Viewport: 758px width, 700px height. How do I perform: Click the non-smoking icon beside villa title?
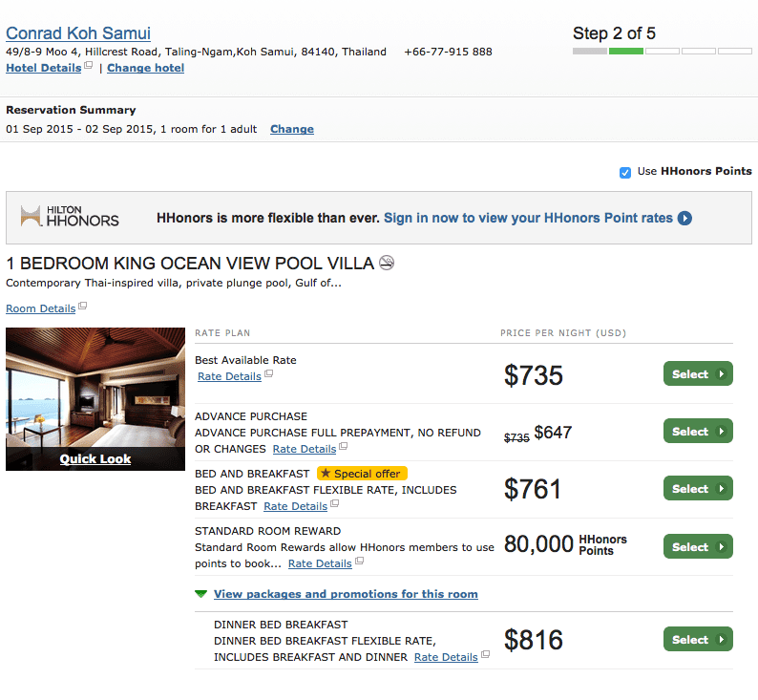(x=387, y=263)
